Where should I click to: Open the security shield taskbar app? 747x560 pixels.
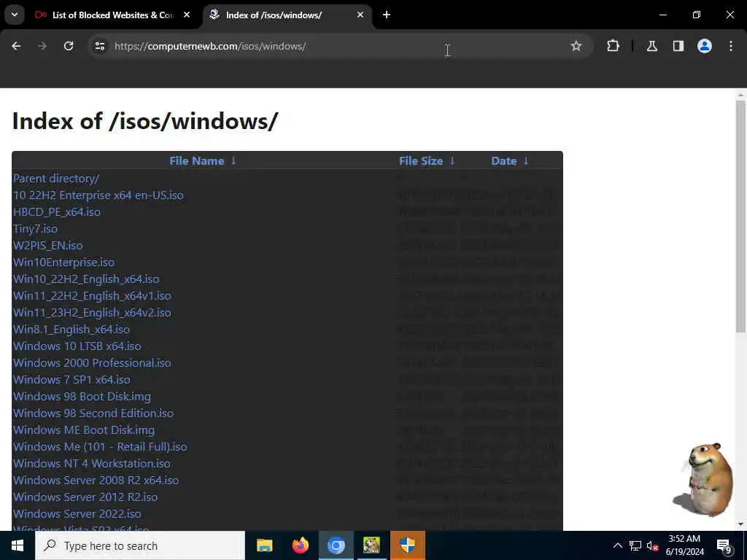tap(407, 545)
